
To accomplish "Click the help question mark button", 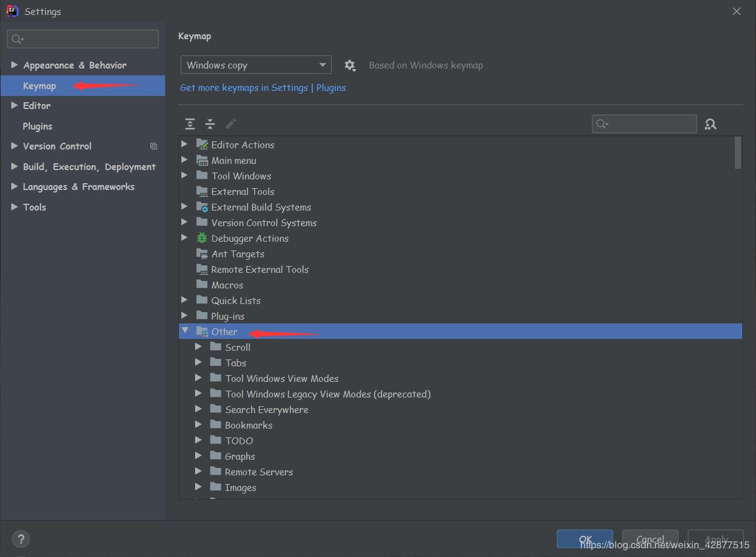I will click(21, 539).
